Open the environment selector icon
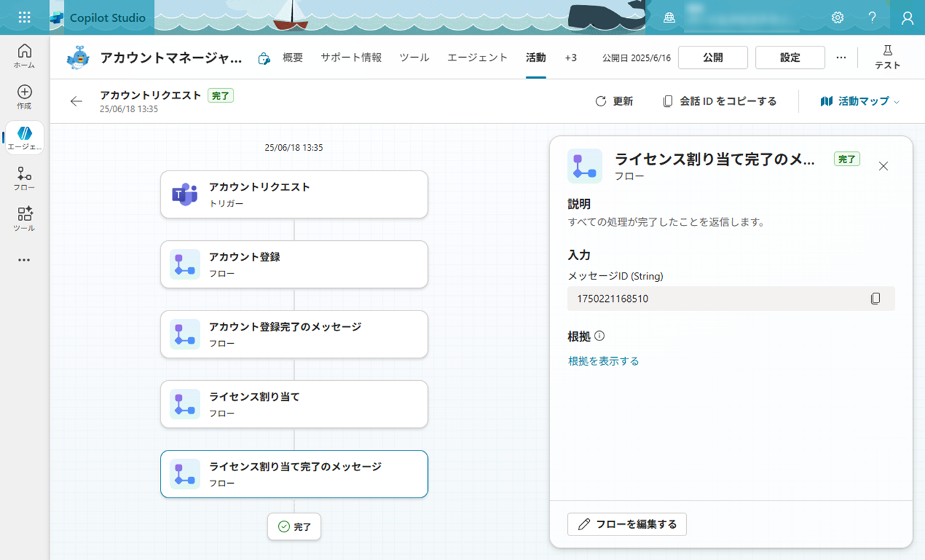Screen dimensions: 925x560 (x=670, y=18)
